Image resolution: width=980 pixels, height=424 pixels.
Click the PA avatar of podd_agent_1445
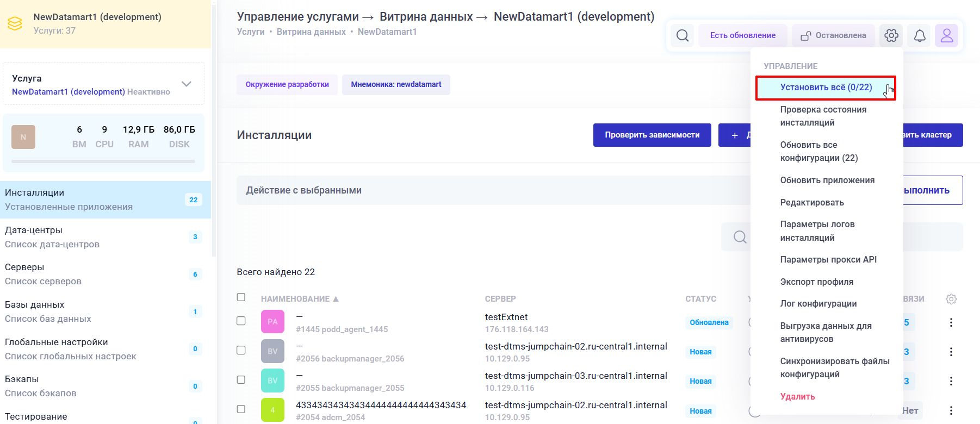click(x=272, y=322)
